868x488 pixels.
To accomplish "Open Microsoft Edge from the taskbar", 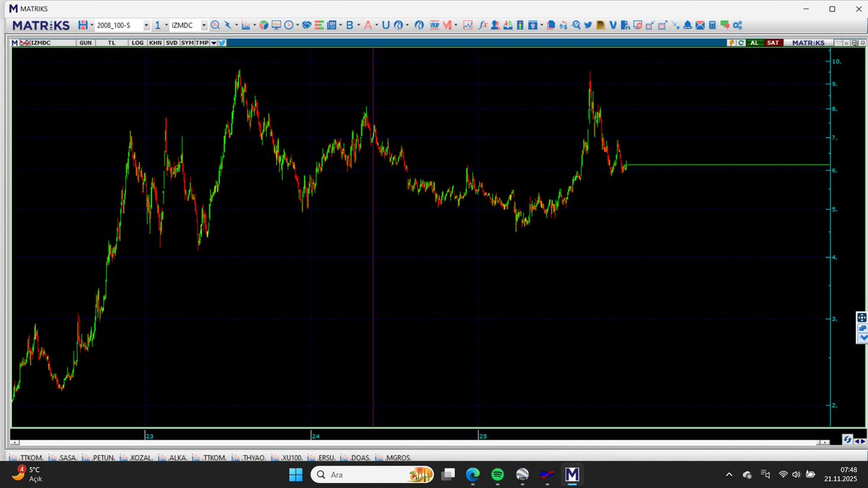I will 472,474.
